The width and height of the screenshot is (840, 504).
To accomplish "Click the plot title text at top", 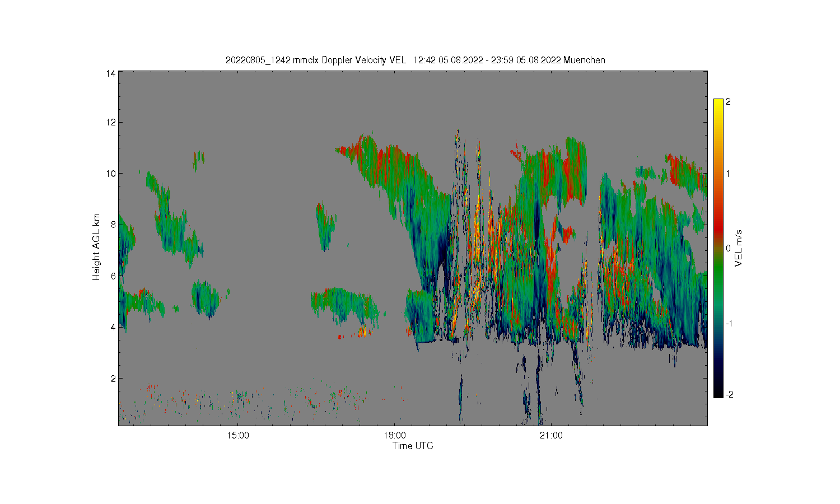I will click(415, 60).
